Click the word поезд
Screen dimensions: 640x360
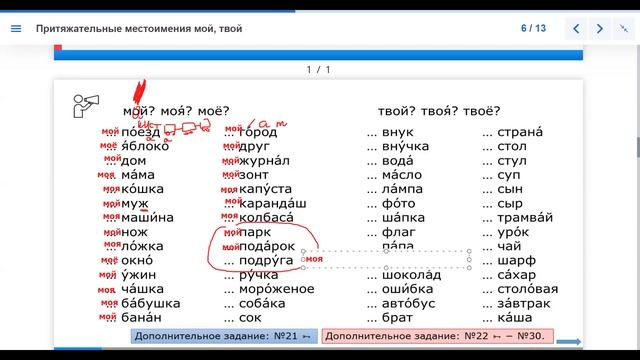(x=141, y=132)
